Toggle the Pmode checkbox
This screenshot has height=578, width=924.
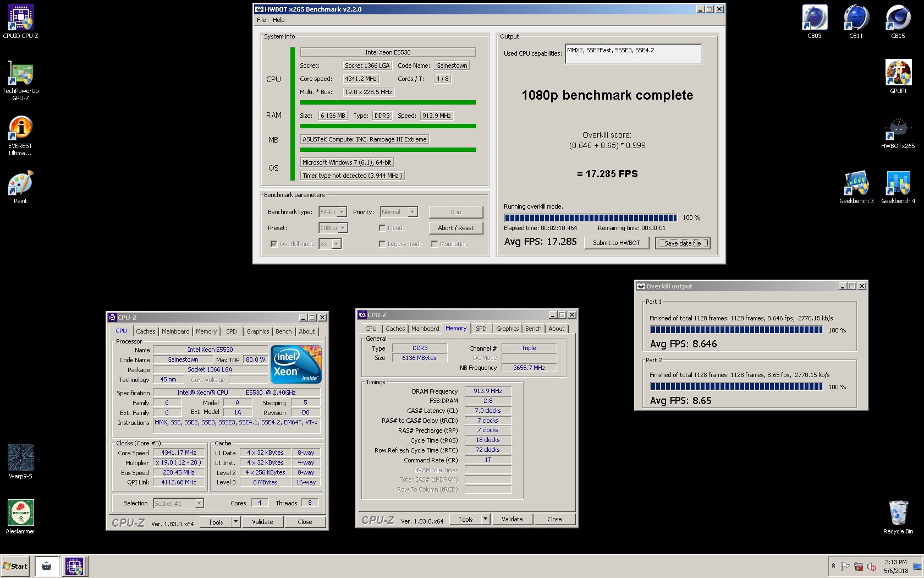tap(382, 228)
